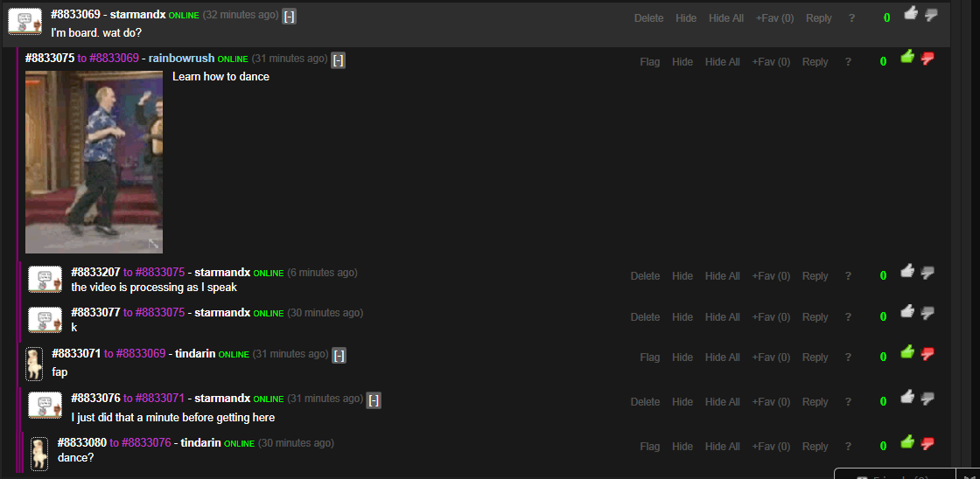
Task: Hide the comment #8833207 about video processing
Action: [x=682, y=276]
